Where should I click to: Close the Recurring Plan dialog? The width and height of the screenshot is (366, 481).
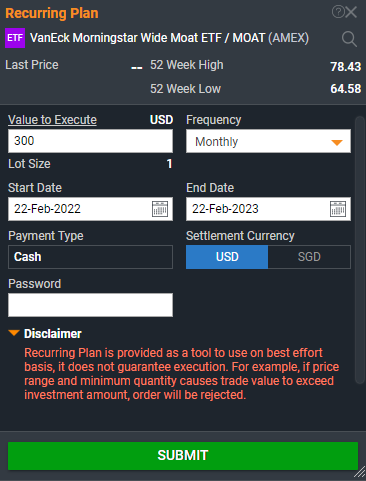coord(351,12)
